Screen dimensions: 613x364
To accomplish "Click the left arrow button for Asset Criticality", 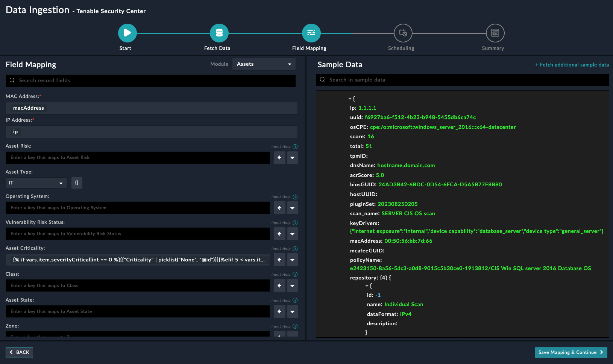I will tap(279, 260).
